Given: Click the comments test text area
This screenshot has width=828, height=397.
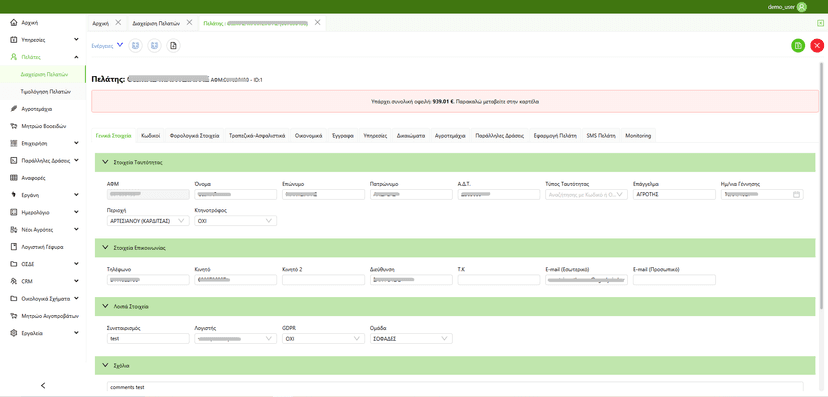Looking at the screenshot, I should (455, 387).
